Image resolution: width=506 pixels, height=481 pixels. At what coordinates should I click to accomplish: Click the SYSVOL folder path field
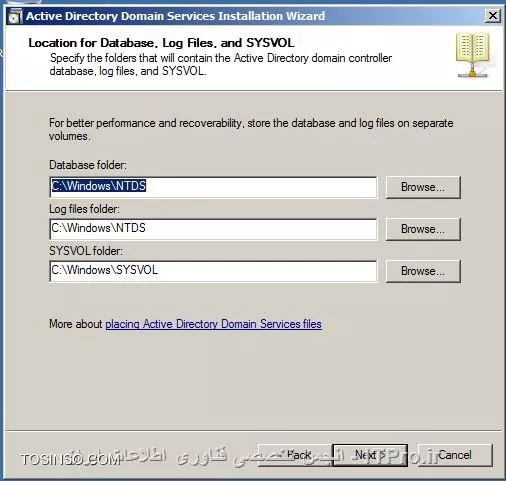tap(213, 271)
